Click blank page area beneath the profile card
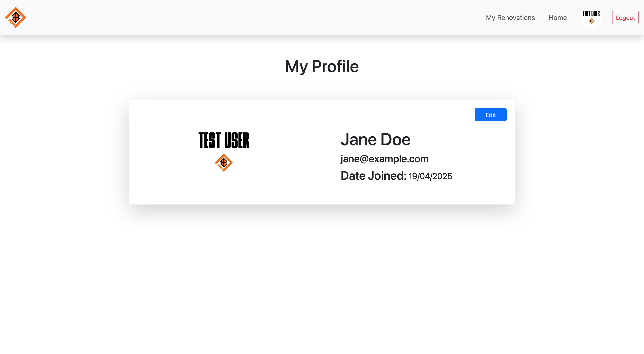The image size is (644, 354). click(322, 280)
